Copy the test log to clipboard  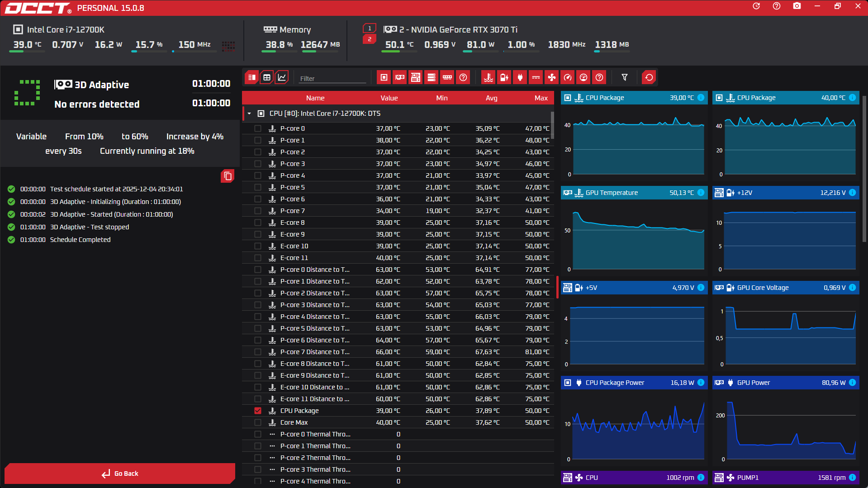(x=228, y=176)
